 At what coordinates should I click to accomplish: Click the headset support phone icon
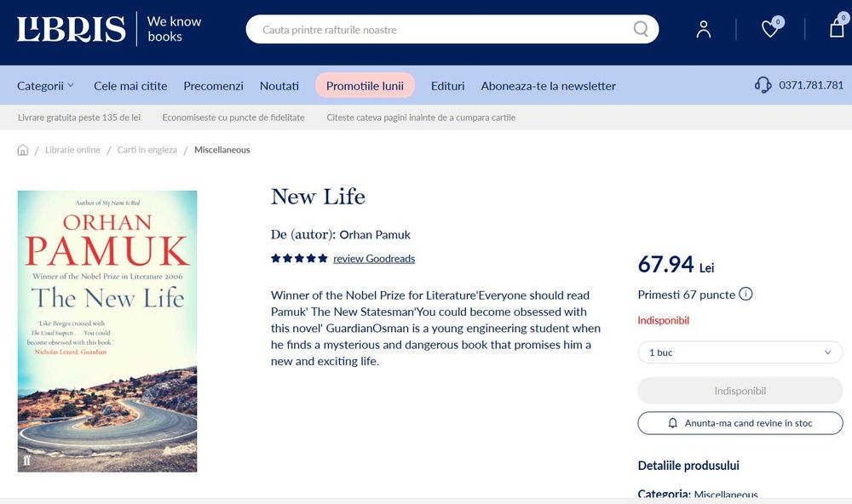763,85
